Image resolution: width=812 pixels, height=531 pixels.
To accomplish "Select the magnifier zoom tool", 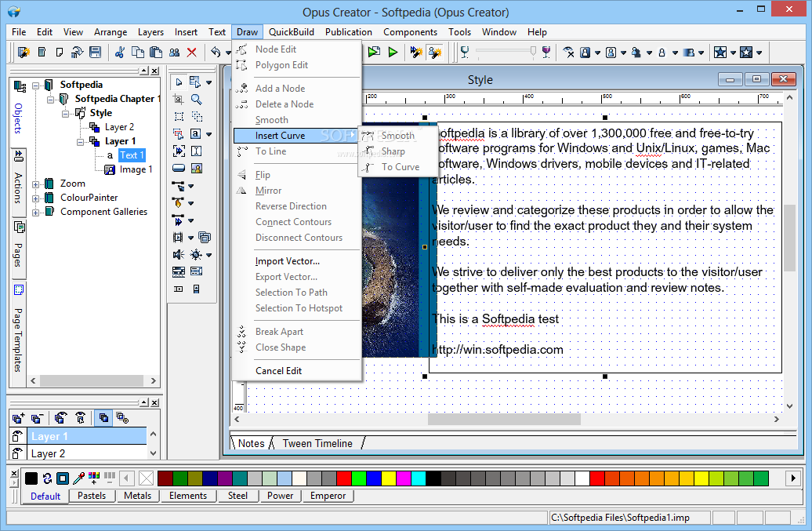I will [196, 99].
